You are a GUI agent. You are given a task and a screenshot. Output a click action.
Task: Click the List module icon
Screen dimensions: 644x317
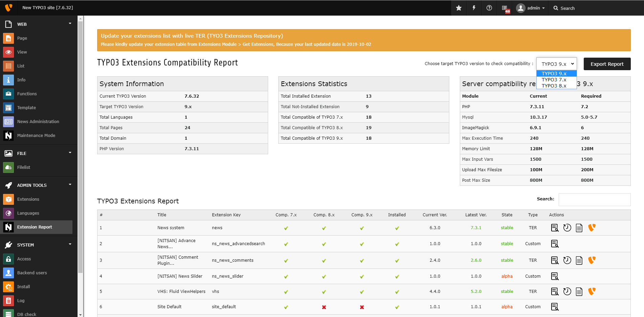click(8, 66)
